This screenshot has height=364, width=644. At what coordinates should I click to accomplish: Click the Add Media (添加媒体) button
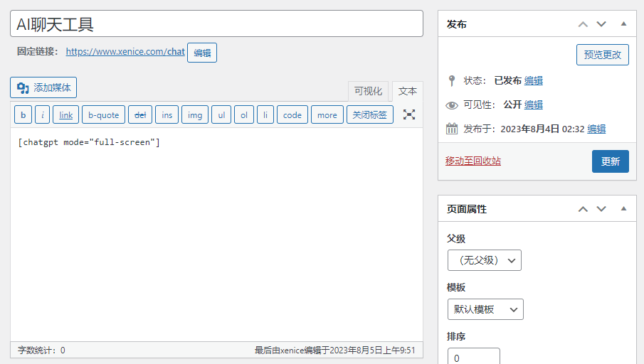[x=43, y=87]
